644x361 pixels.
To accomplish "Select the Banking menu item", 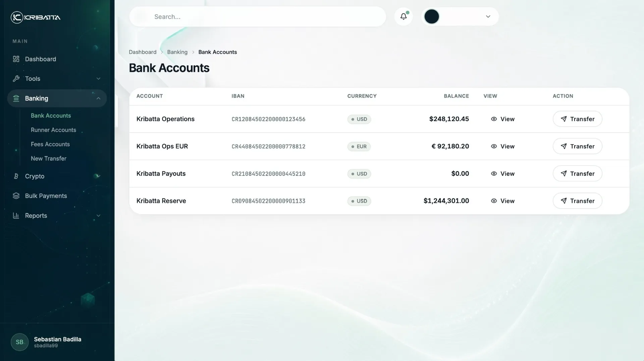I will [57, 98].
